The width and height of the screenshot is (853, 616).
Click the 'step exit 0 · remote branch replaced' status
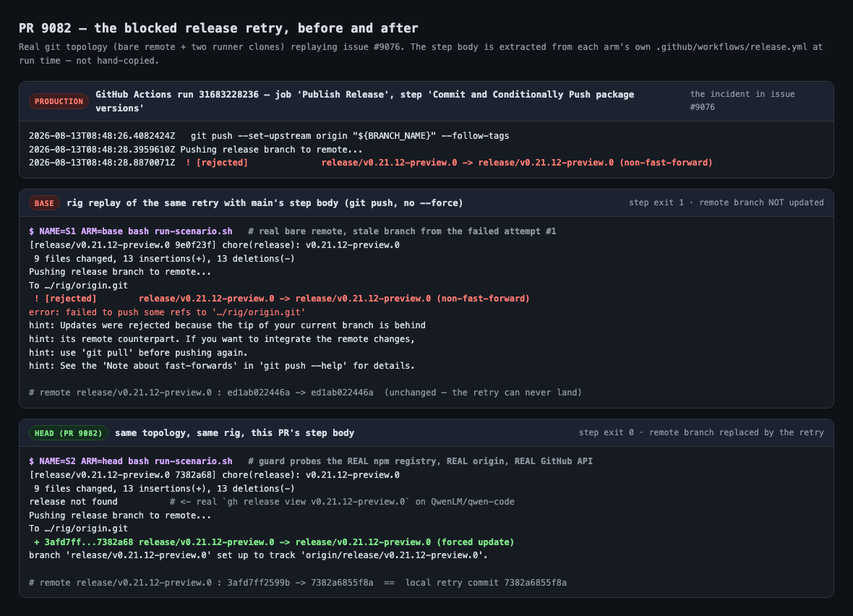coord(701,432)
